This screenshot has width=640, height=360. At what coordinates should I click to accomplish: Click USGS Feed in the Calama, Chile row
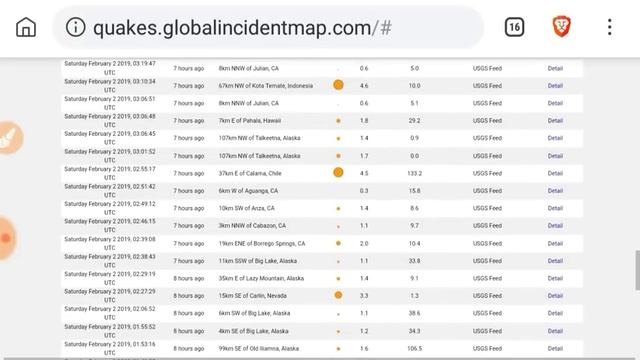click(x=487, y=173)
